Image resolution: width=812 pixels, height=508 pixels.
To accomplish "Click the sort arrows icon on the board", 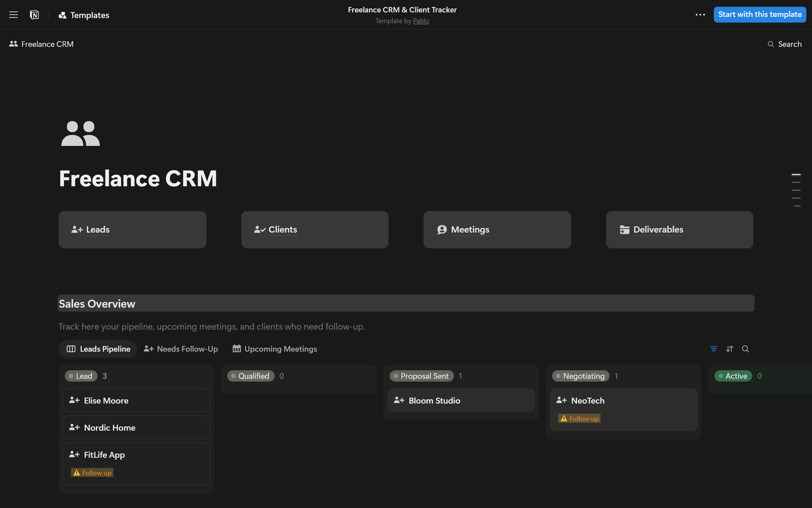I will (729, 349).
